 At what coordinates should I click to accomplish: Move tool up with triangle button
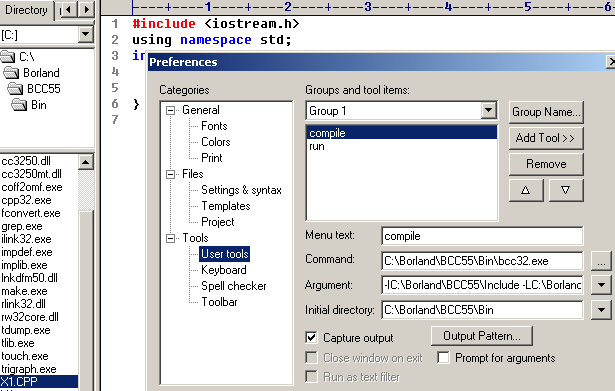pos(526,191)
